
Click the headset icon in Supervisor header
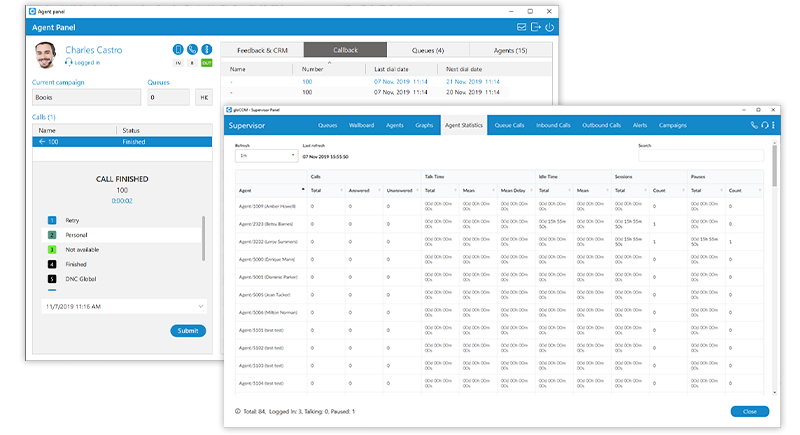765,126
